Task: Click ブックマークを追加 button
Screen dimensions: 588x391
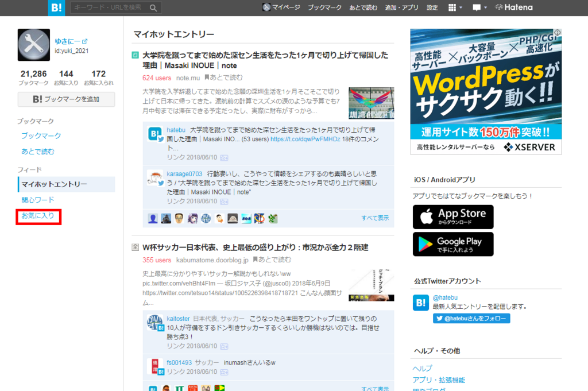Action: click(67, 99)
